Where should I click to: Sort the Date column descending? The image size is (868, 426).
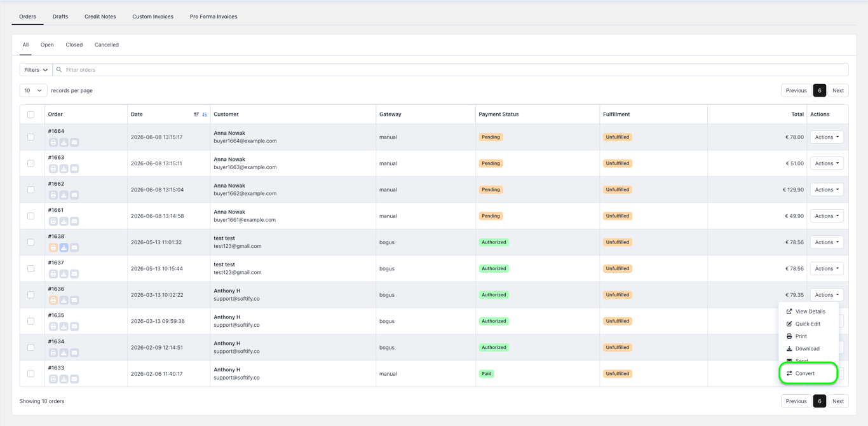tap(205, 114)
